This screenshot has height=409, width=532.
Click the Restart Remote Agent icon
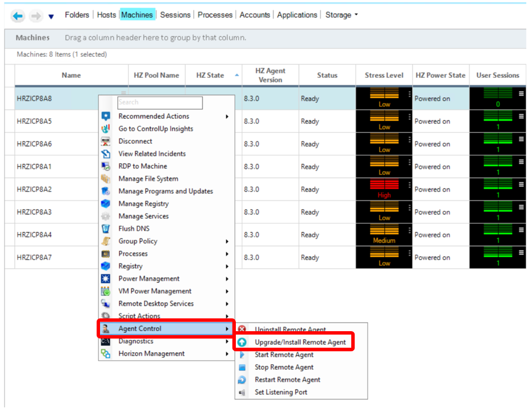[242, 380]
